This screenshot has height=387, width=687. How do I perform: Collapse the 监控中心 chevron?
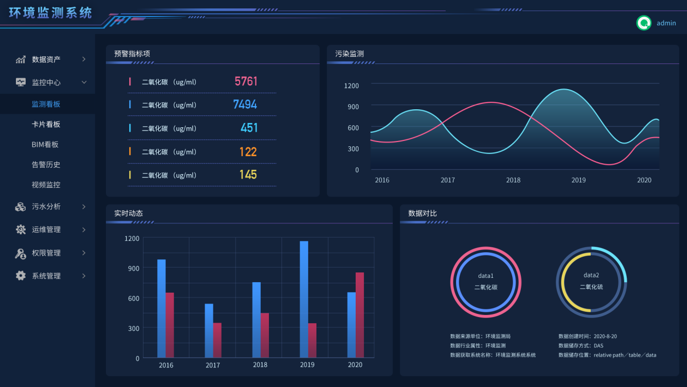pos(84,82)
